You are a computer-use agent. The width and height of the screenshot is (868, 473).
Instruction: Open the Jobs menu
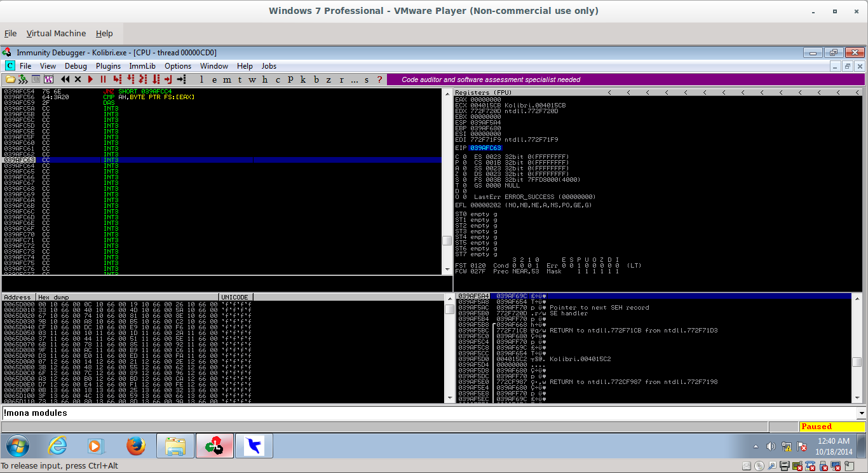(269, 66)
